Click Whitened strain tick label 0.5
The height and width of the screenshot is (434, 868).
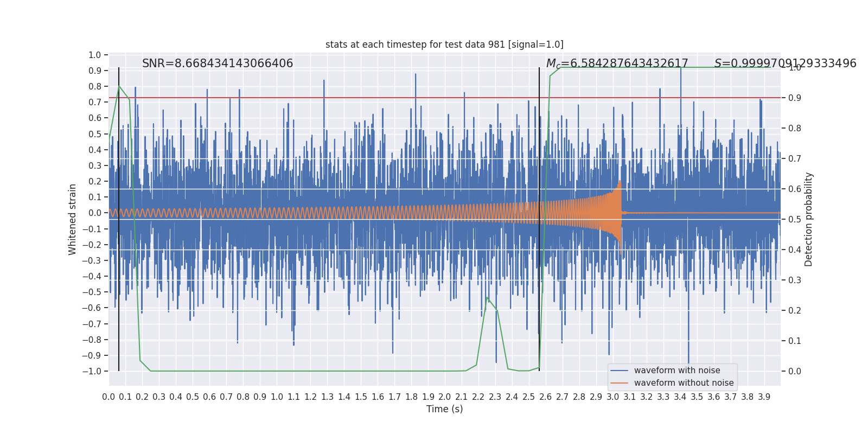[95, 134]
